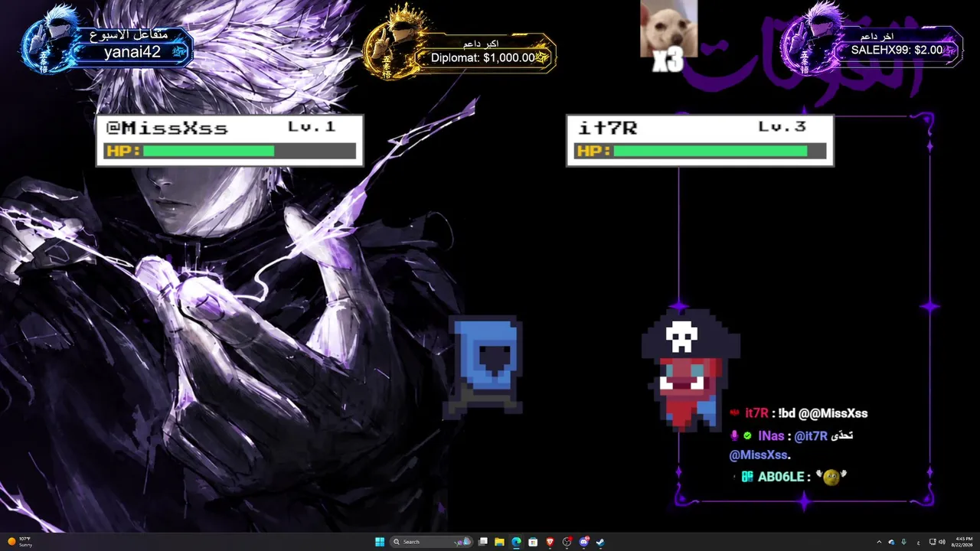Viewport: 980px width, 551px height.
Task: Click the AB06LE username in chat
Action: coord(781,477)
